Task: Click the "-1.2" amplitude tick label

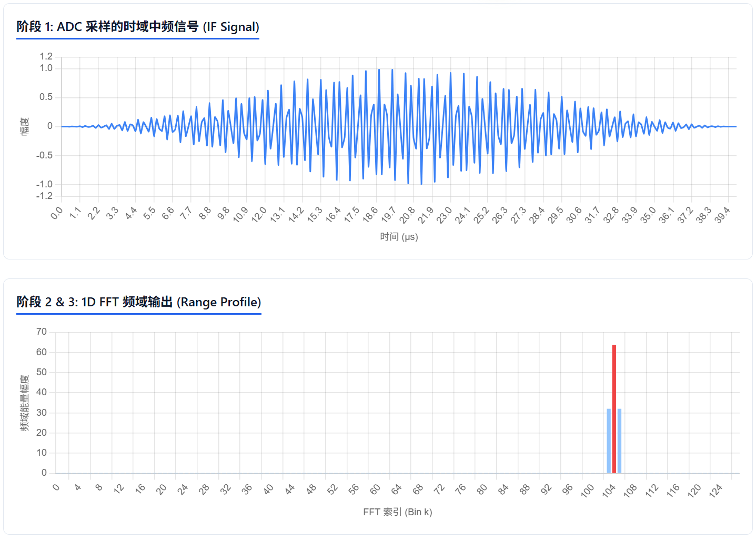Action: click(45, 196)
